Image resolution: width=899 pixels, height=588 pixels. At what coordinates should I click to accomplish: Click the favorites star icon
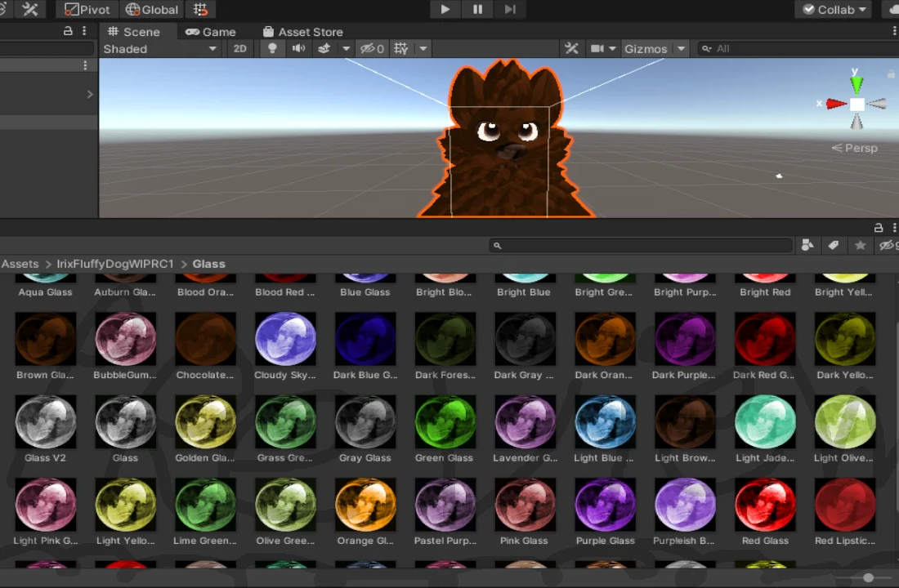[860, 245]
